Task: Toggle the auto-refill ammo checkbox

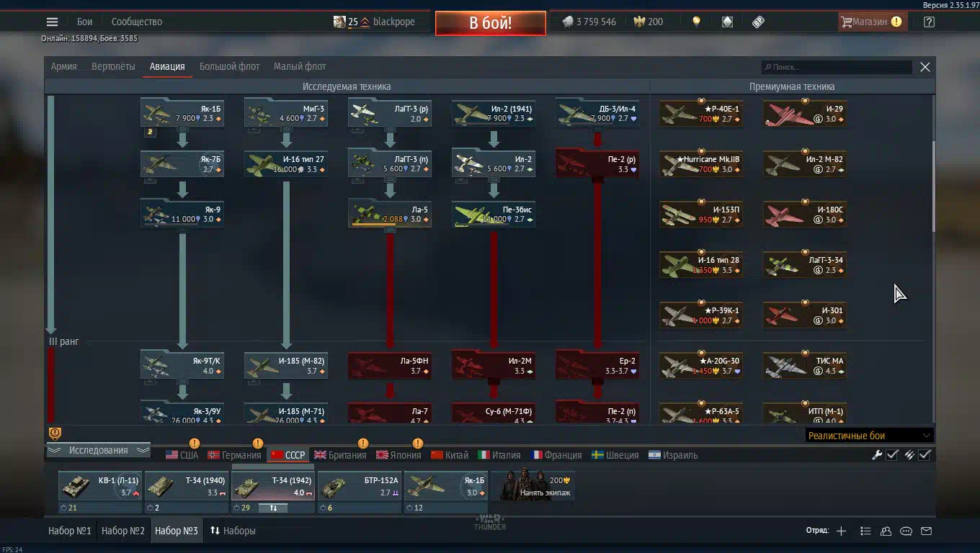Action: (925, 454)
